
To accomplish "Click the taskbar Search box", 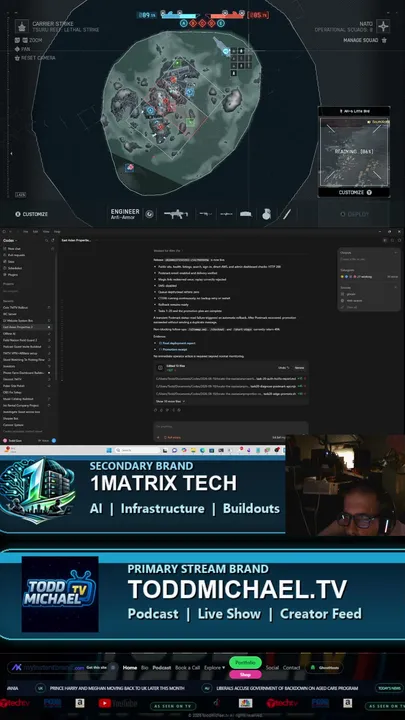I will 137,450.
